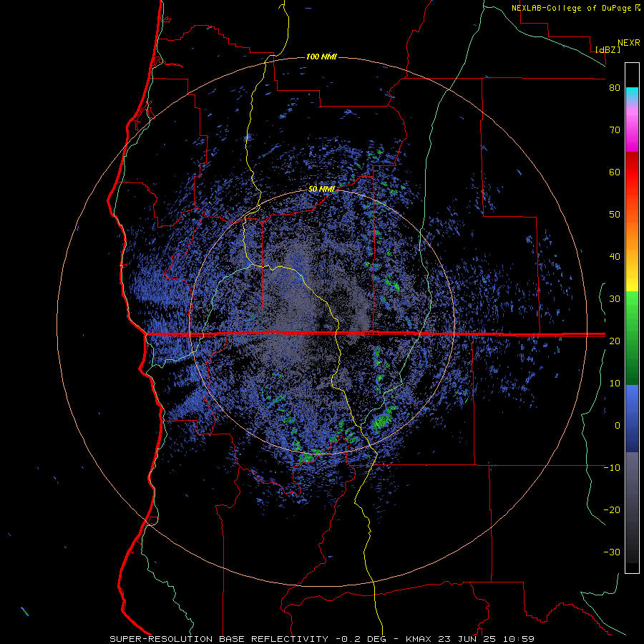644x644 pixels.
Task: Click the 40 value on dBZ scale
Action: [x=615, y=257]
